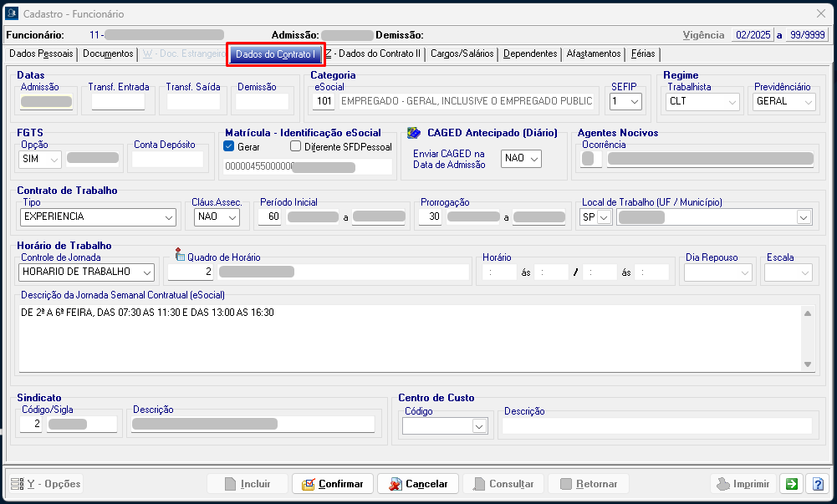Open the Cargos/Salários tab

[x=462, y=54]
